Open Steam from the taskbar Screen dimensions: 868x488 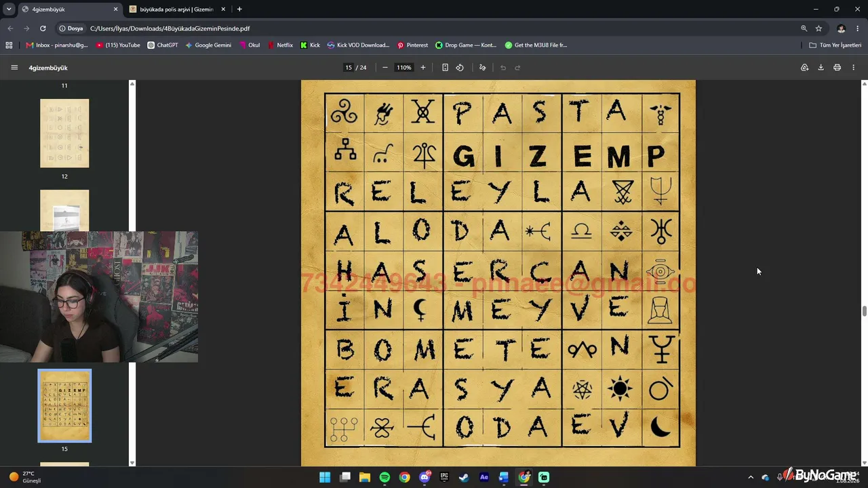pyautogui.click(x=464, y=477)
